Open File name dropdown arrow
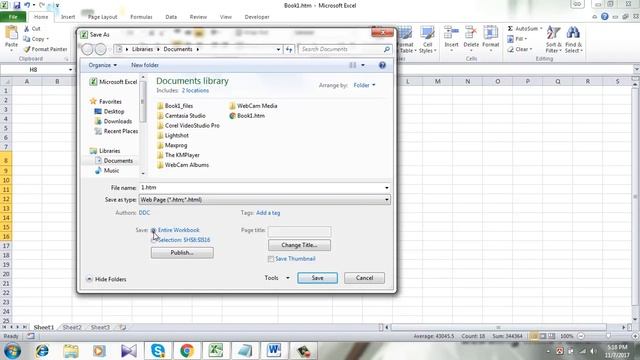This screenshot has height=360, width=640. [387, 188]
